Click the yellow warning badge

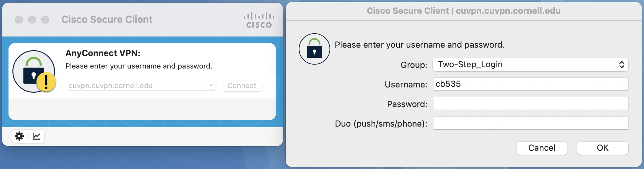point(46,82)
